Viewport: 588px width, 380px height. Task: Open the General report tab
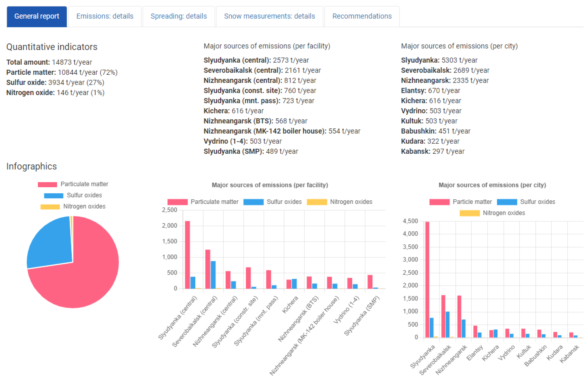(37, 16)
